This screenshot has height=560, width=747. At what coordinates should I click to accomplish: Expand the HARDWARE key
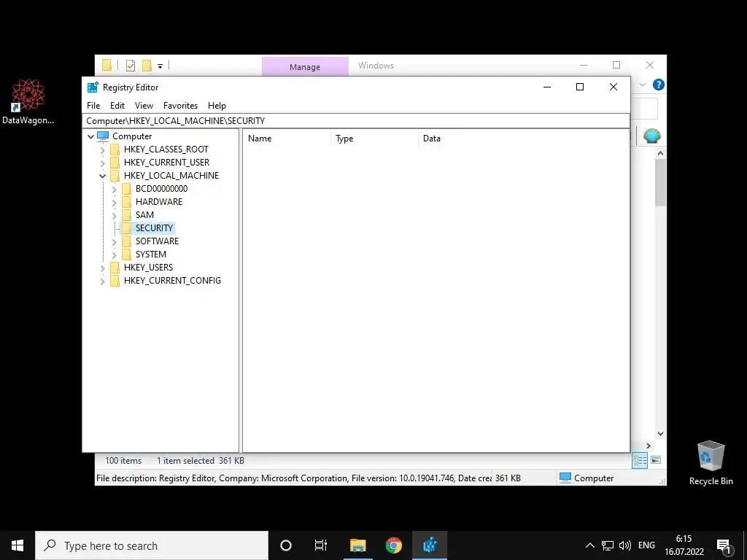coord(114,203)
